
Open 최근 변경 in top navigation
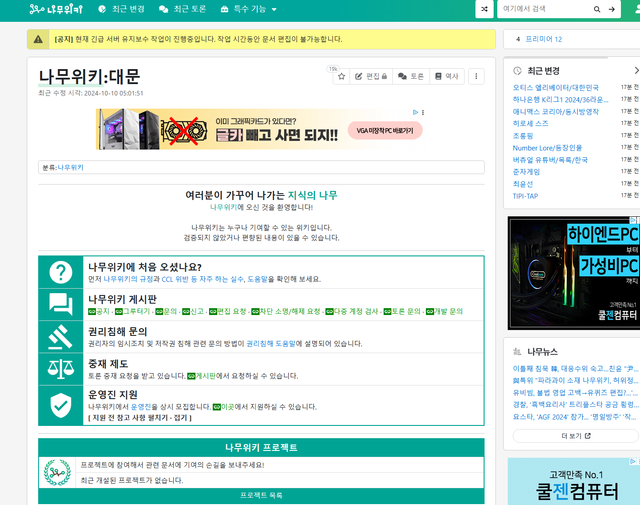(122, 9)
